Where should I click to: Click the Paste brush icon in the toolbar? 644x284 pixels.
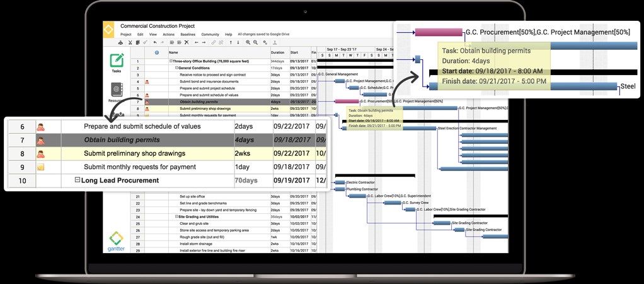(146, 42)
